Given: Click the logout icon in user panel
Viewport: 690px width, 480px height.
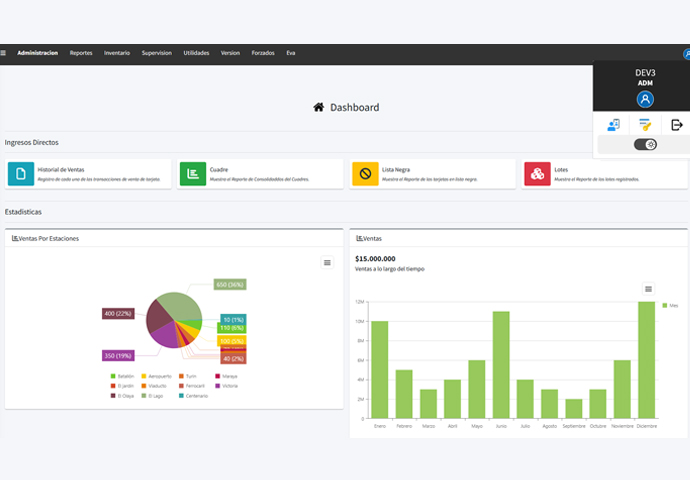Looking at the screenshot, I should (x=677, y=125).
